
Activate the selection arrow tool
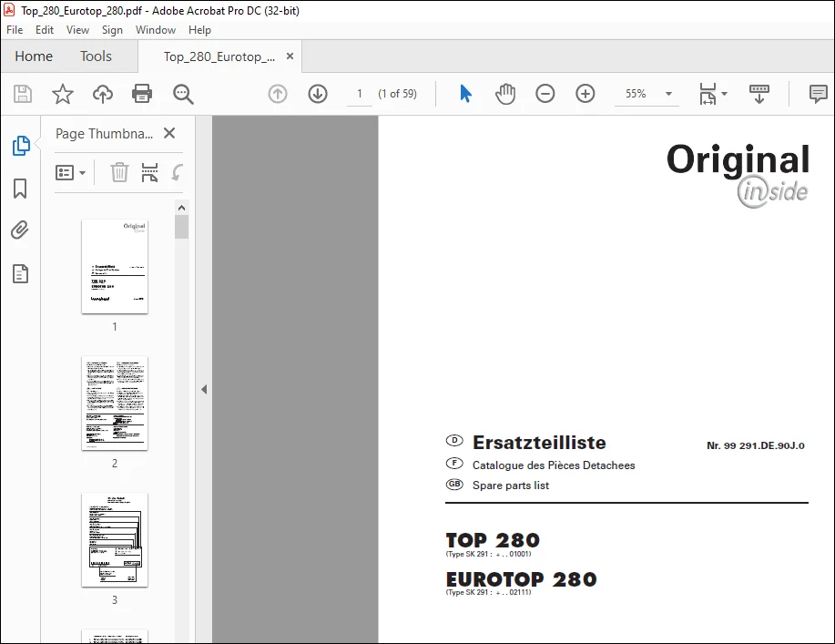point(465,94)
